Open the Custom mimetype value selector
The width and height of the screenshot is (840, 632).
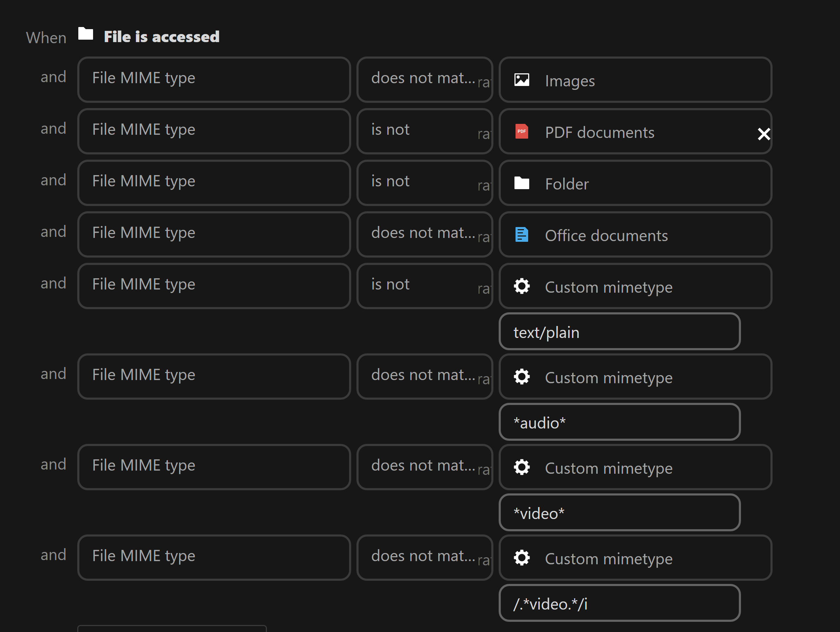pos(635,287)
